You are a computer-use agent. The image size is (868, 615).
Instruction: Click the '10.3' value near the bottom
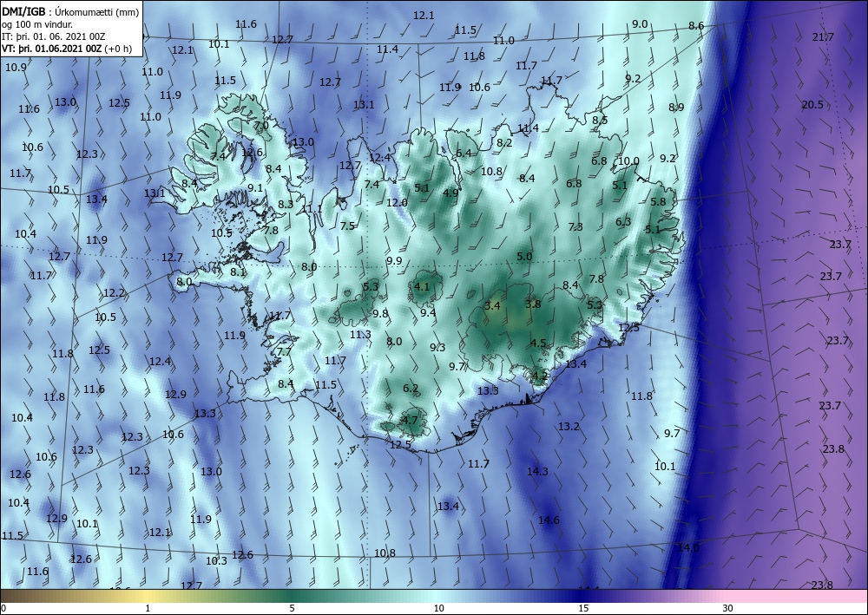pyautogui.click(x=216, y=561)
